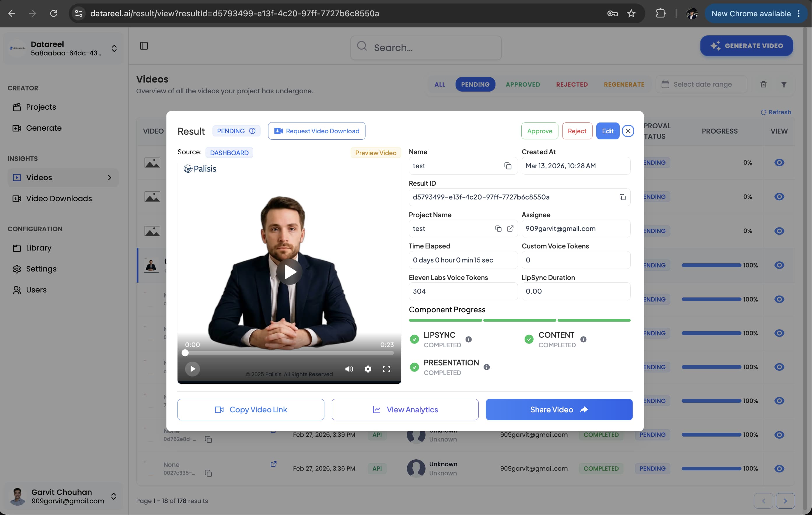Copy ID of the 0027c335 row

point(208,473)
